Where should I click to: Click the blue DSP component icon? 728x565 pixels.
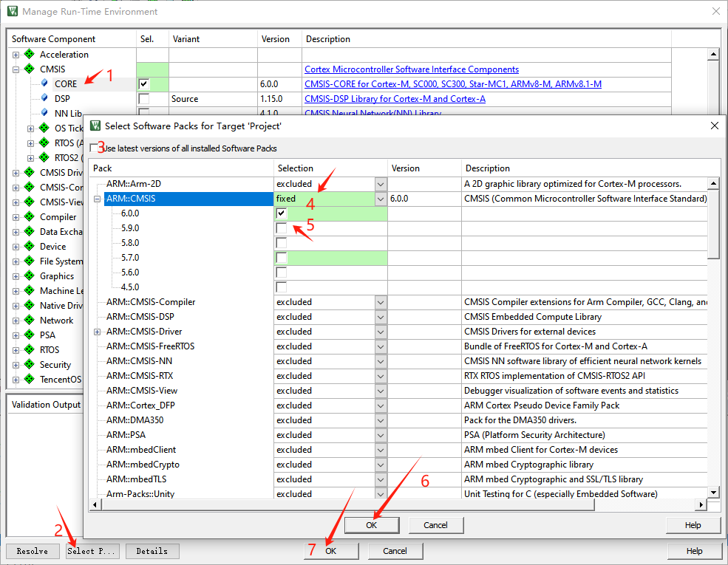tap(44, 98)
